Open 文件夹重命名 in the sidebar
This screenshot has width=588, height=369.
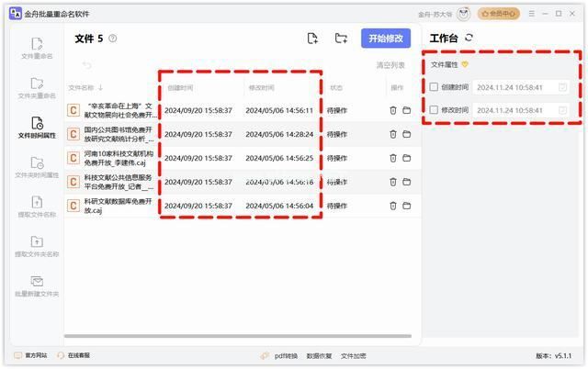(x=37, y=88)
